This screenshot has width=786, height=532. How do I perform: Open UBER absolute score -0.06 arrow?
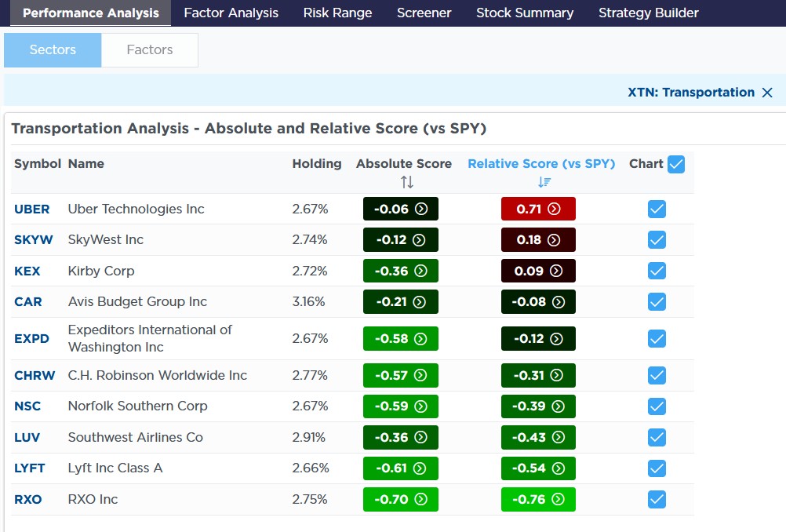pyautogui.click(x=421, y=209)
